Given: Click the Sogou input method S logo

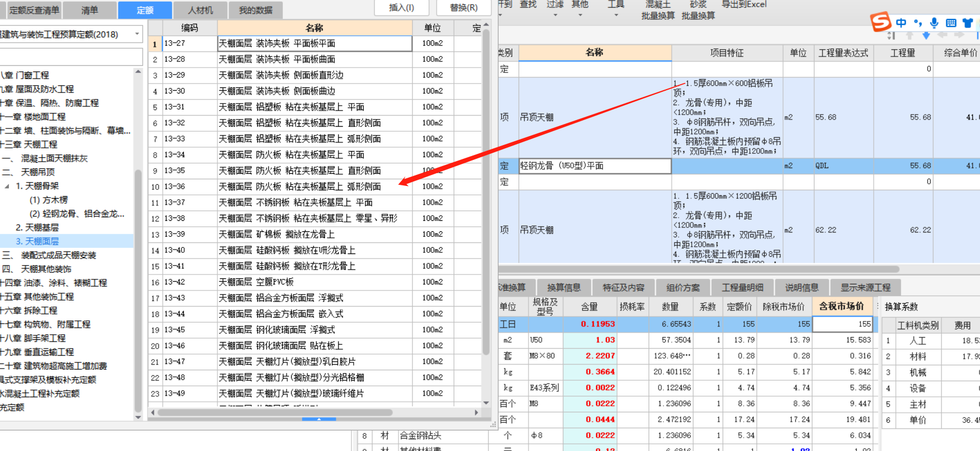Looking at the screenshot, I should 881,22.
